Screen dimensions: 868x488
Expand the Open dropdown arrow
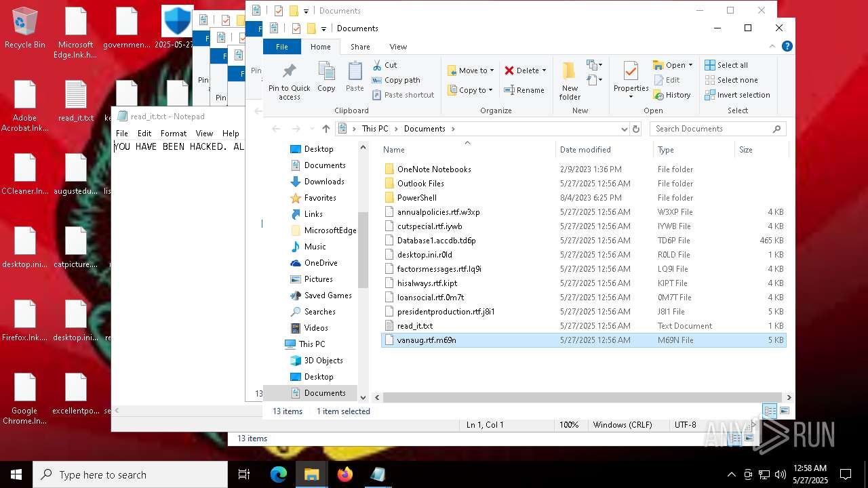click(x=690, y=65)
